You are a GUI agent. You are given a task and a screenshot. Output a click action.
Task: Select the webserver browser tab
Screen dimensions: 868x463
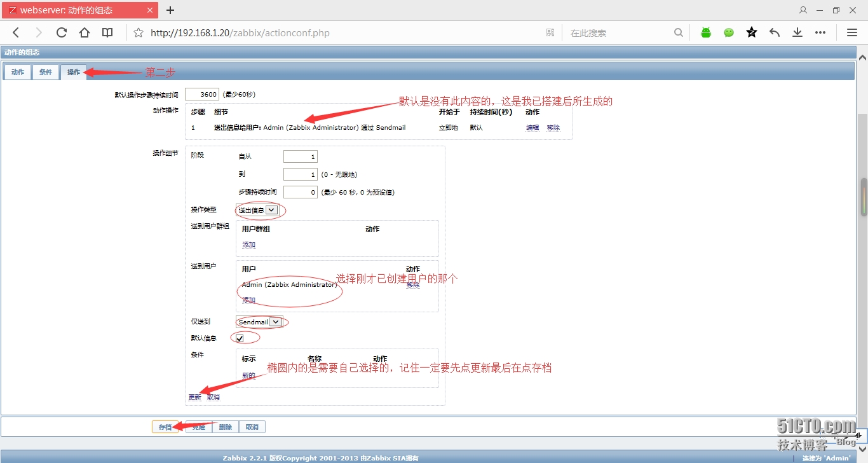[80, 10]
